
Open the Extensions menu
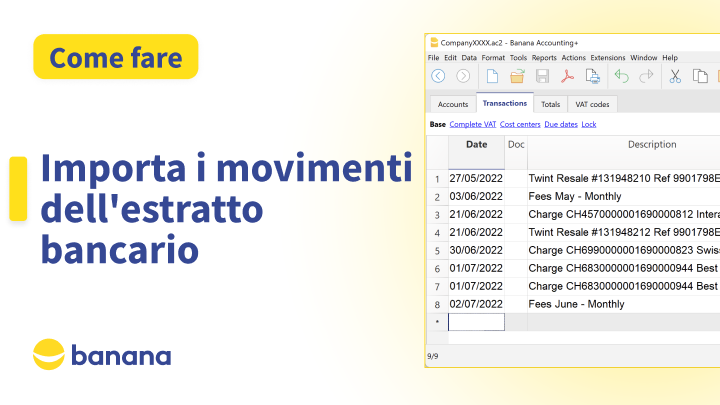(x=608, y=57)
